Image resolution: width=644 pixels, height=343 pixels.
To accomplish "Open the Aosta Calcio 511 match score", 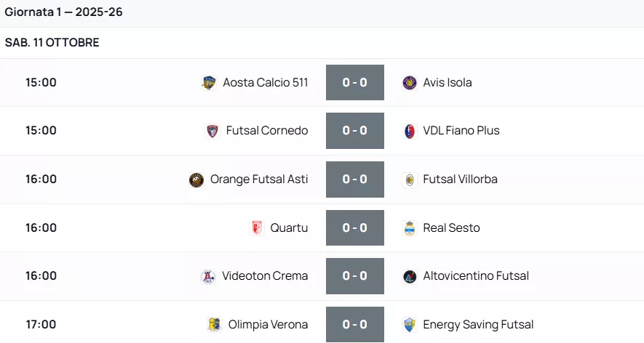I will point(354,83).
